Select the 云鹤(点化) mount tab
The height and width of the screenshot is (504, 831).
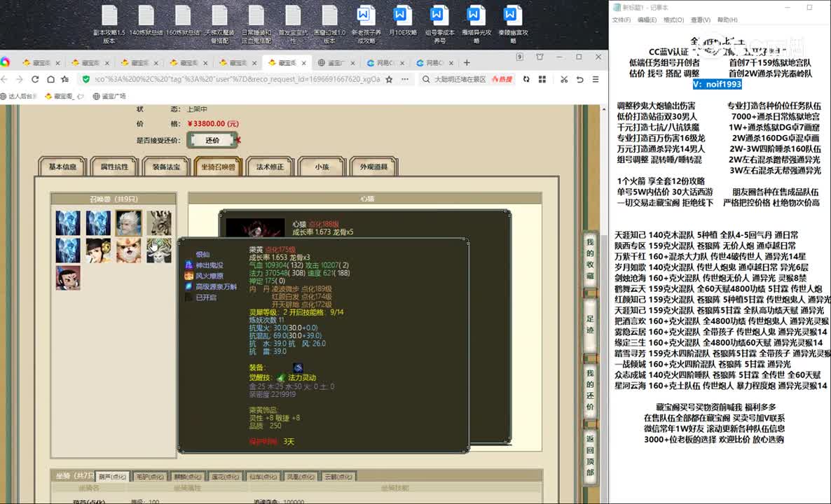click(338, 477)
